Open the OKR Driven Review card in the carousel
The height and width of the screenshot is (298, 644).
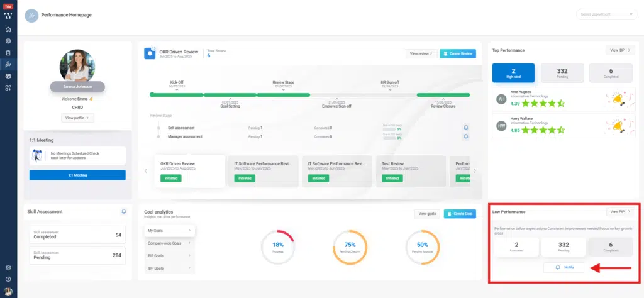pyautogui.click(x=190, y=171)
